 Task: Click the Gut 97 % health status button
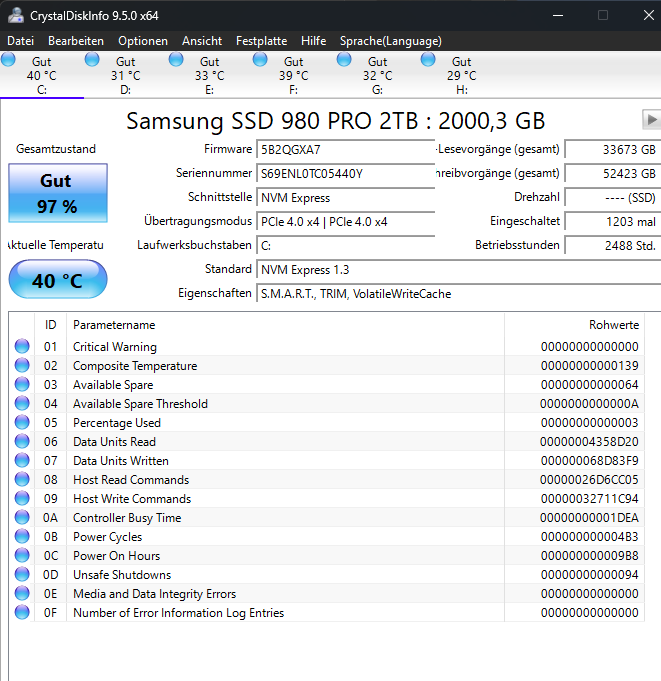[58, 193]
